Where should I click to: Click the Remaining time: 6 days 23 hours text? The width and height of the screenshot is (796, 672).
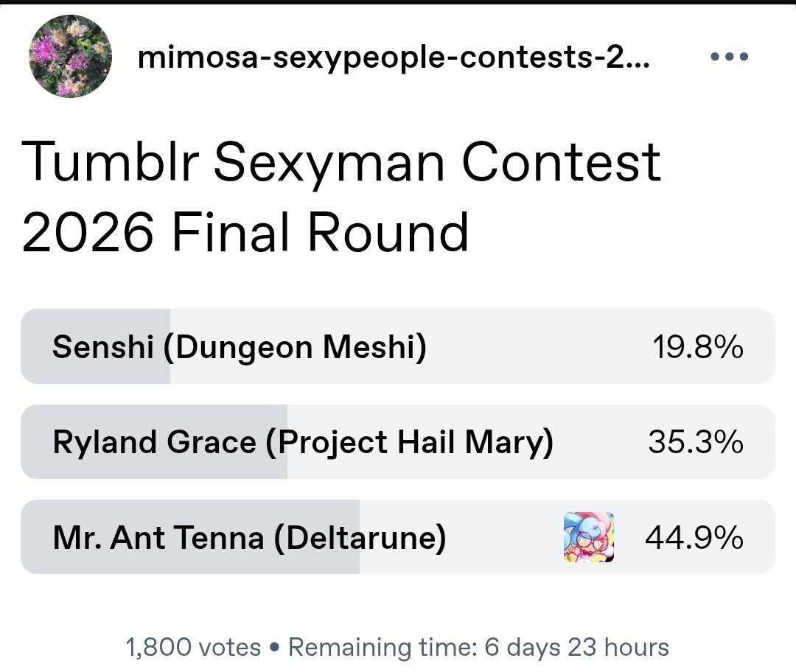click(479, 647)
